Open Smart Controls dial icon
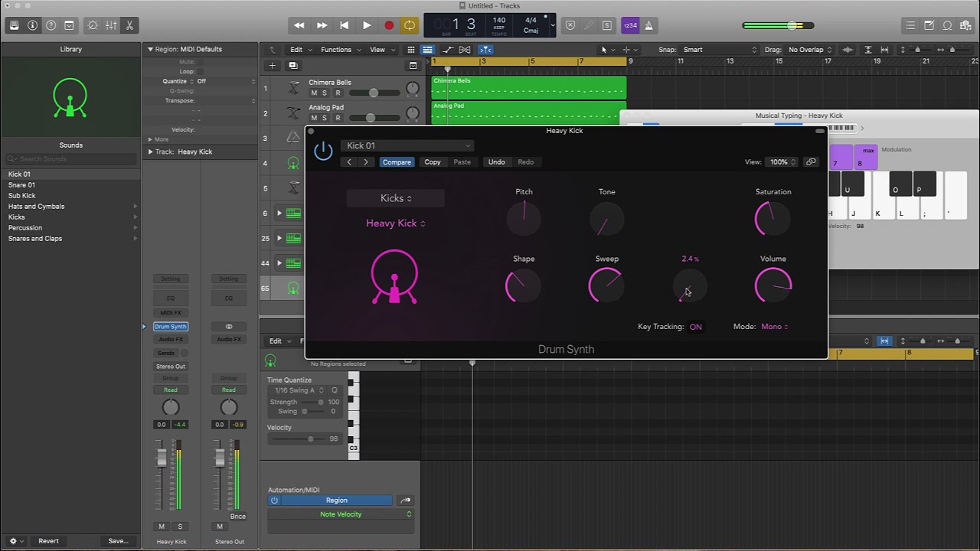Image resolution: width=980 pixels, height=551 pixels. (93, 25)
